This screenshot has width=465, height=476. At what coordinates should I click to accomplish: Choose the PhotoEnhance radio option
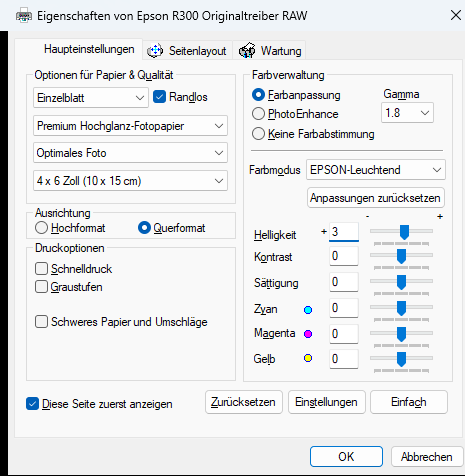[258, 114]
